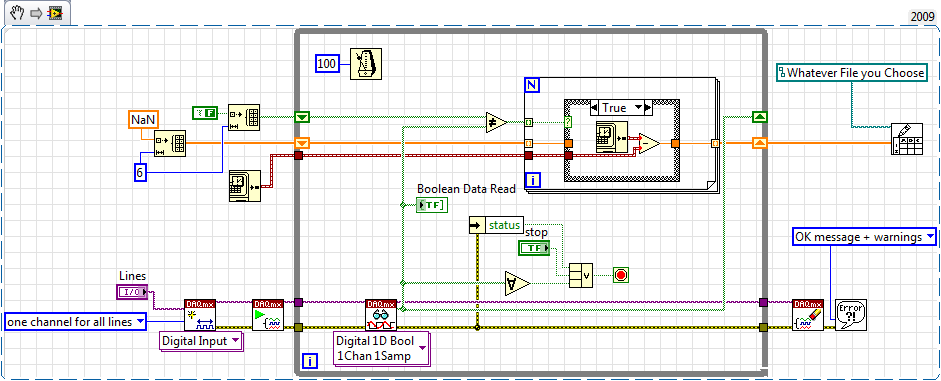The height and width of the screenshot is (381, 941).
Task: Click the Simple Error Handler icon
Action: 851,315
